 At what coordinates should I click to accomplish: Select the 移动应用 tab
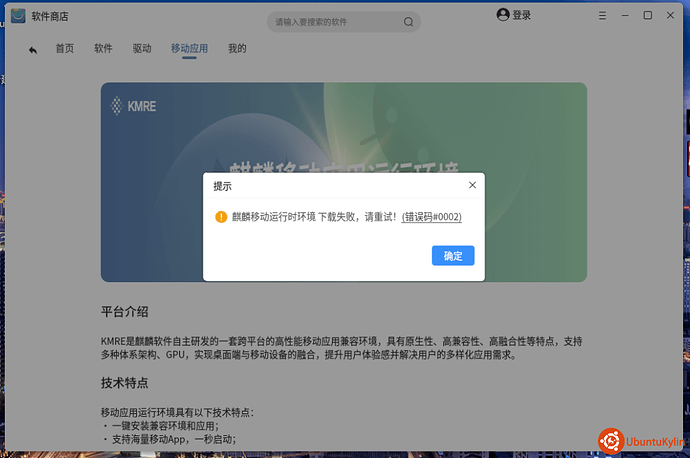coord(189,49)
